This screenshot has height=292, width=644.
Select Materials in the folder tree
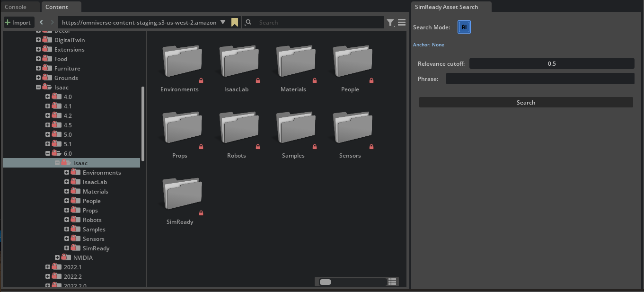click(x=96, y=192)
